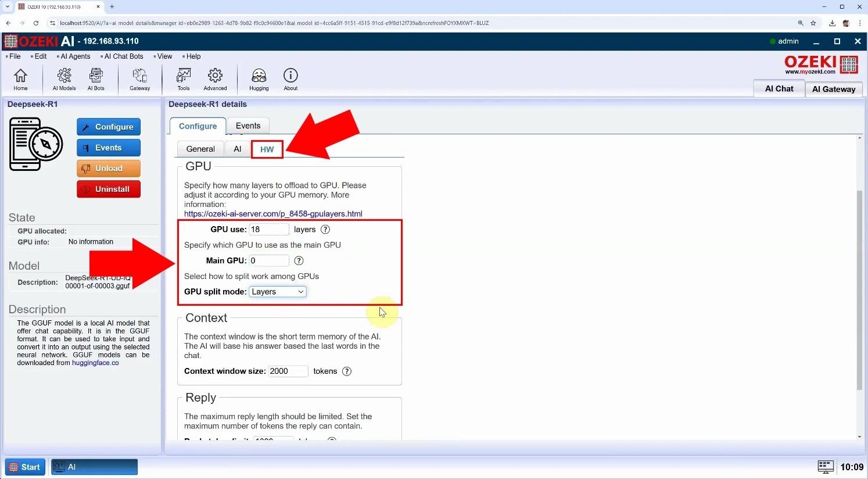Open gpulayers documentation link

point(273,214)
